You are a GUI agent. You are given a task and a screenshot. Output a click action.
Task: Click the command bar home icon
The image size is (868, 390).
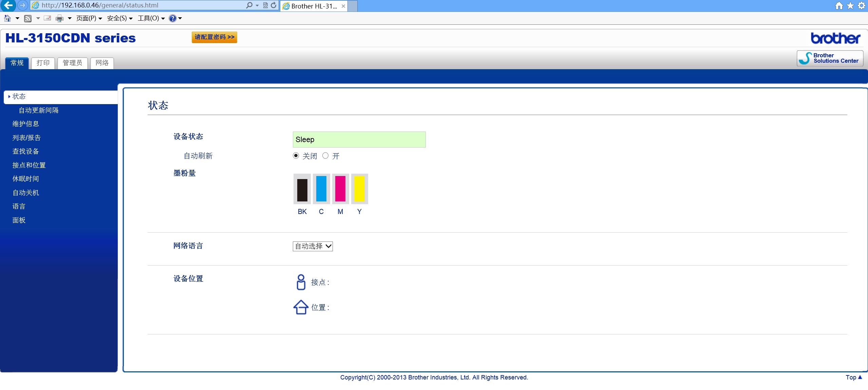pos(7,18)
